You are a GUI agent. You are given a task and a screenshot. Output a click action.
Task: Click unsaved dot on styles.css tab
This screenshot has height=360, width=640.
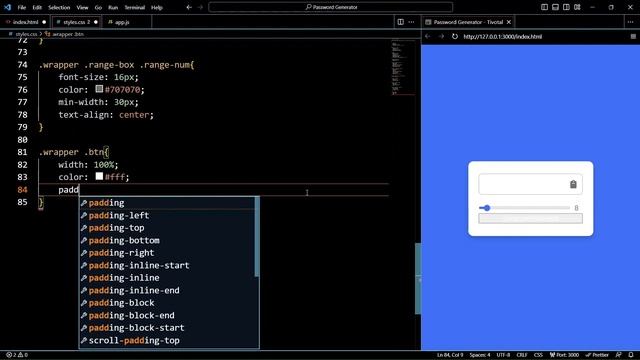(x=96, y=22)
